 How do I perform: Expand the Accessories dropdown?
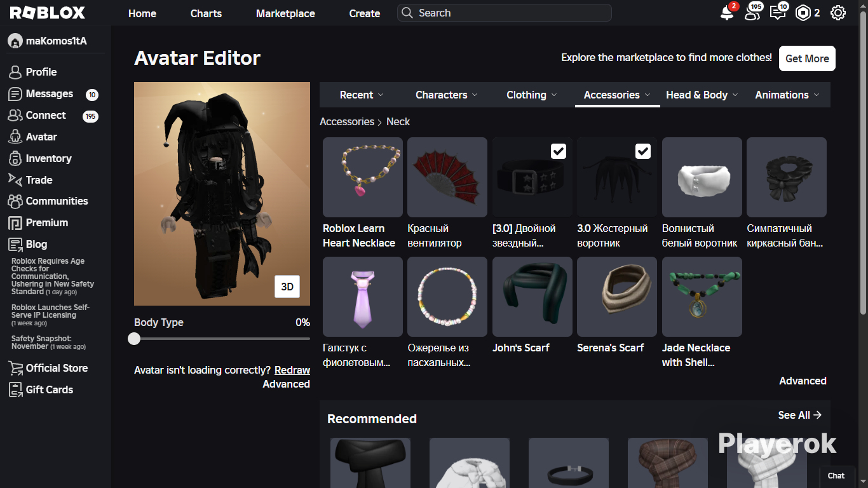[617, 95]
